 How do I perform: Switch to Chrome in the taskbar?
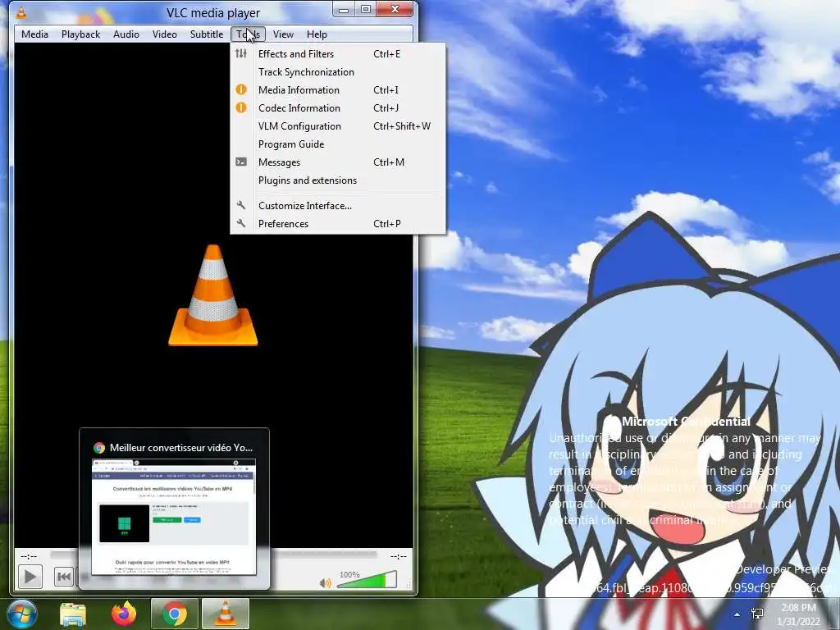[x=174, y=614]
